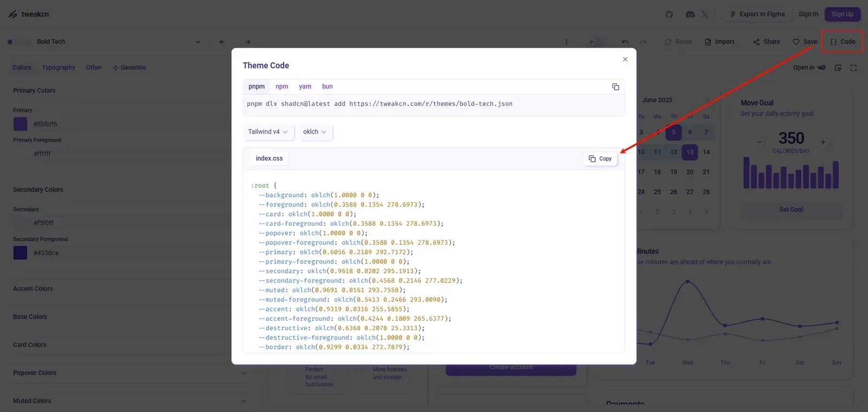Select the yarn tab

305,87
